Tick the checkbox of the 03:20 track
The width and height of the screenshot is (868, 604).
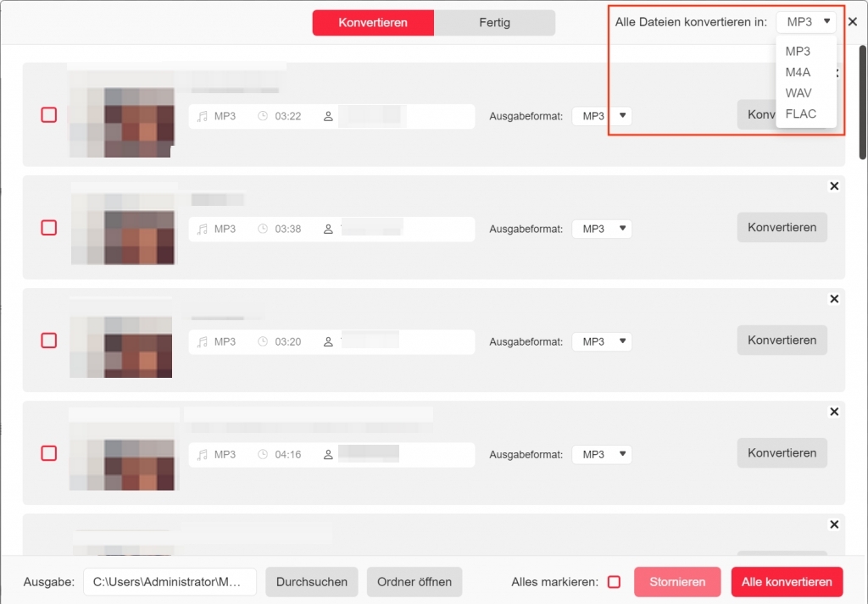click(x=48, y=341)
